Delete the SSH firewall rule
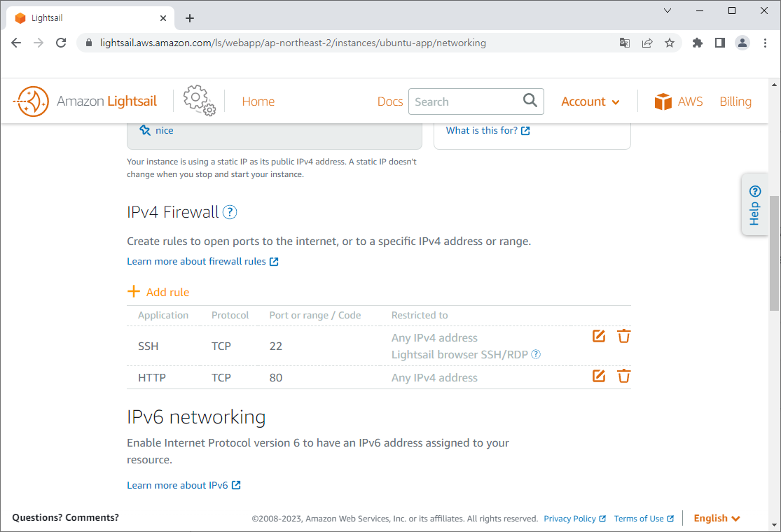 623,336
